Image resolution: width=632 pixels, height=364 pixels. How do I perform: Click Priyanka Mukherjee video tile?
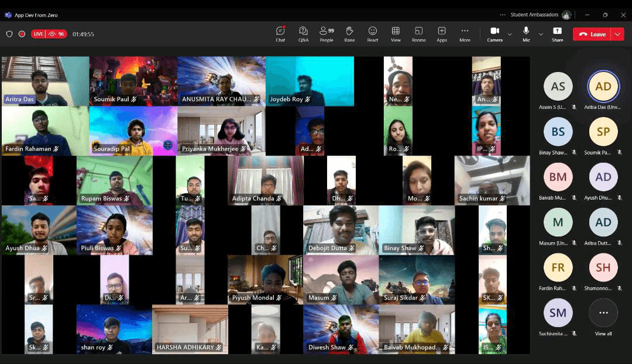tap(222, 131)
